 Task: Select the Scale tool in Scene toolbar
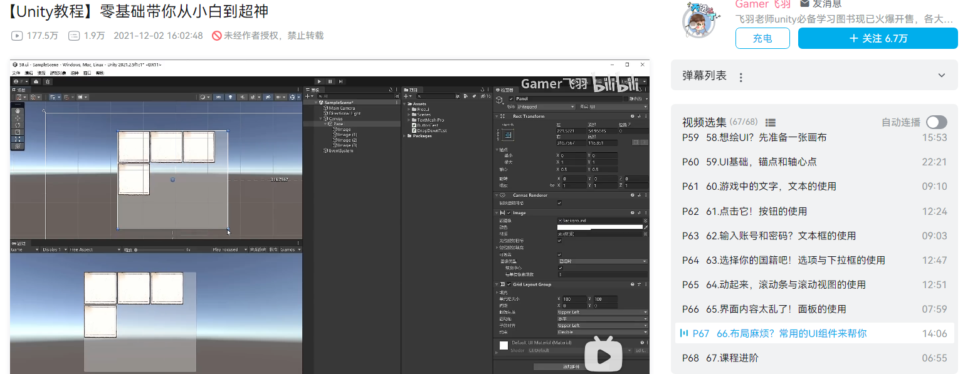[18, 132]
